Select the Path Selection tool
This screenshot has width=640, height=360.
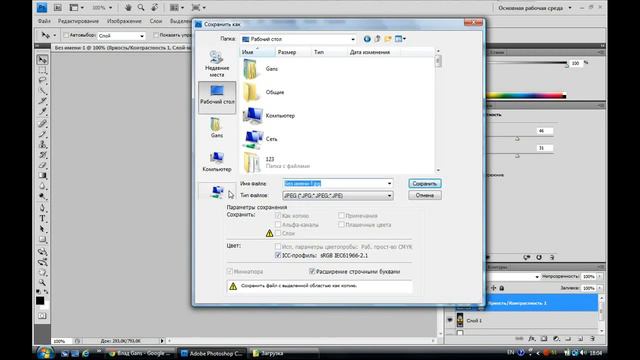(42, 229)
